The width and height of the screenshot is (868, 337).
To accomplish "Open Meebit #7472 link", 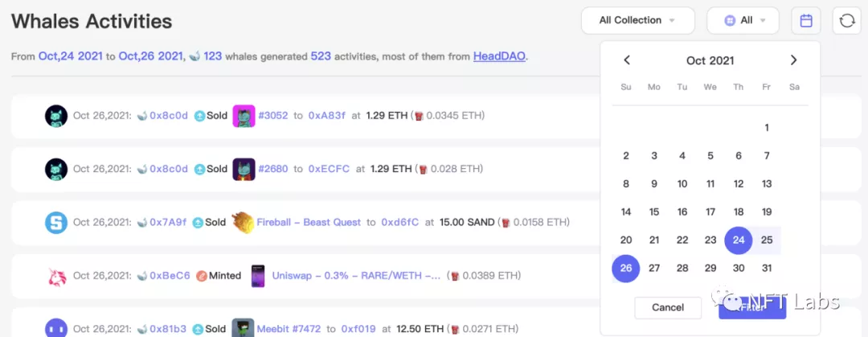I will [289, 329].
